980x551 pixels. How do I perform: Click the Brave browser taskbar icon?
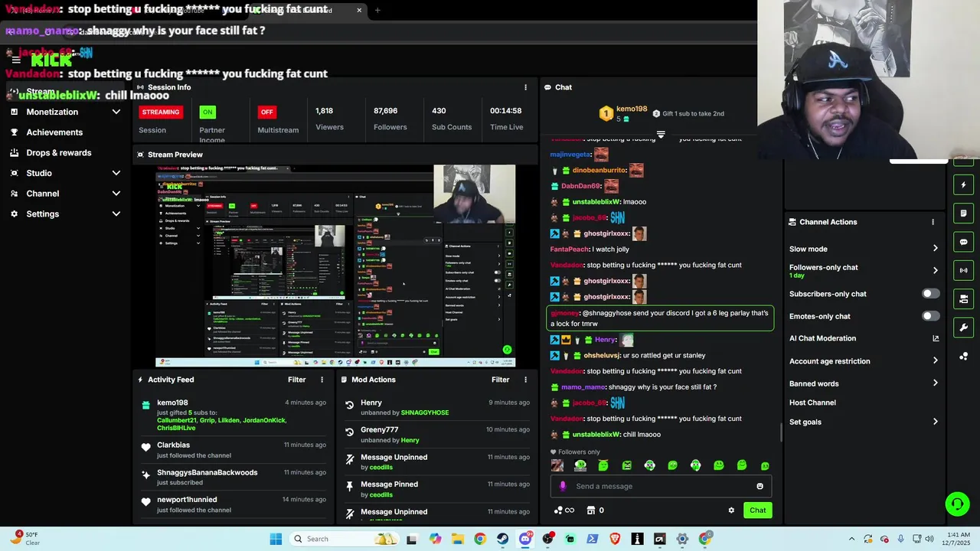point(615,539)
